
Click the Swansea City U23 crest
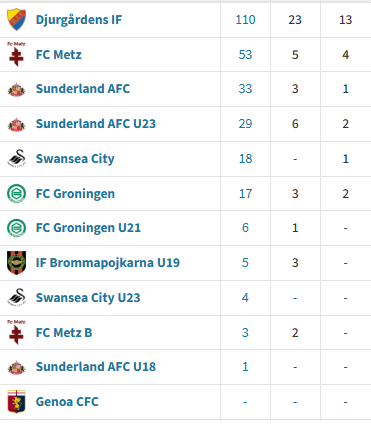16,297
